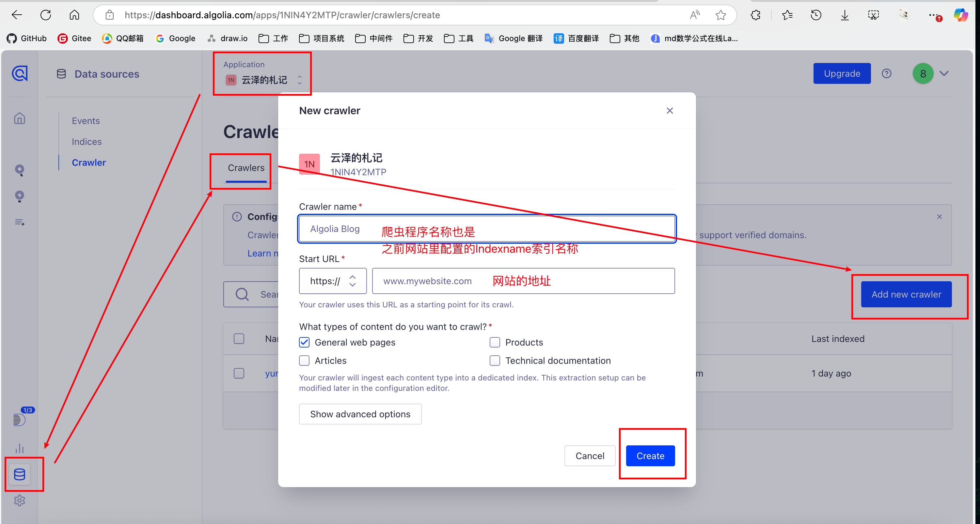Open the 中间件 bookmarks folder
This screenshot has width=980, height=524.
pyautogui.click(x=373, y=39)
